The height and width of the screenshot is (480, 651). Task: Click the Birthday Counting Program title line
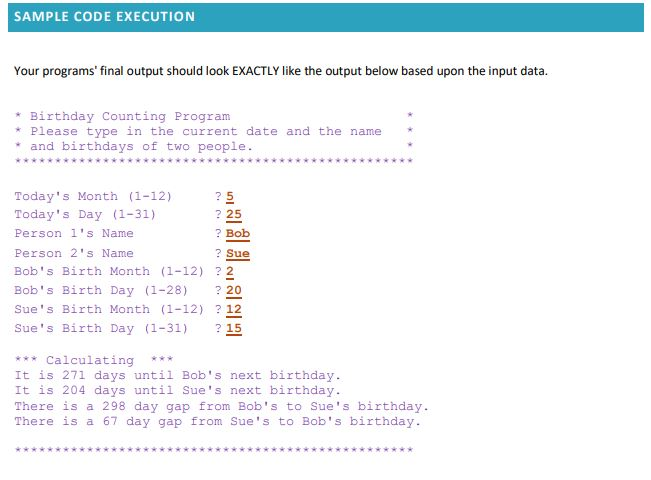tap(130, 116)
